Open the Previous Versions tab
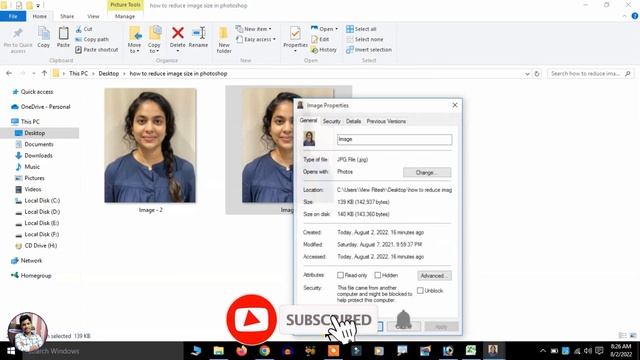 tap(386, 121)
